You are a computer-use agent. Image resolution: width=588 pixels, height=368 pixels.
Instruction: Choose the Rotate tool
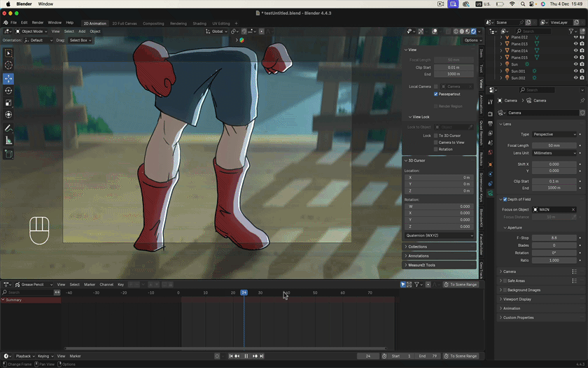(8, 90)
